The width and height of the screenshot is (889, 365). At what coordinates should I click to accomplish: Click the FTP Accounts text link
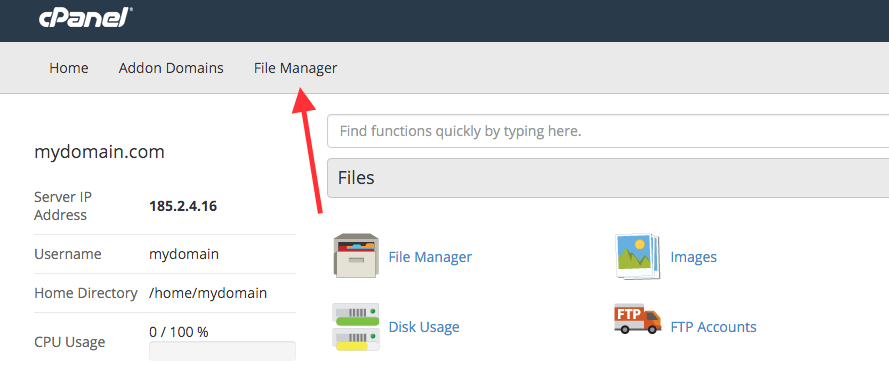pyautogui.click(x=713, y=327)
